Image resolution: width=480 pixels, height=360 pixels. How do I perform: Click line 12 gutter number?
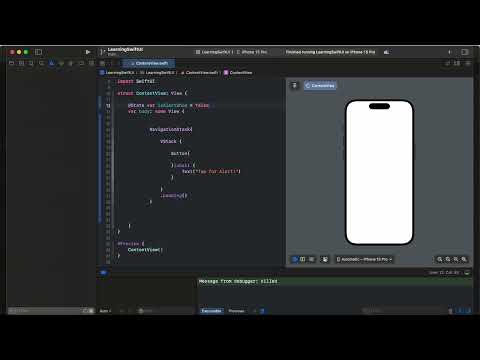click(108, 105)
